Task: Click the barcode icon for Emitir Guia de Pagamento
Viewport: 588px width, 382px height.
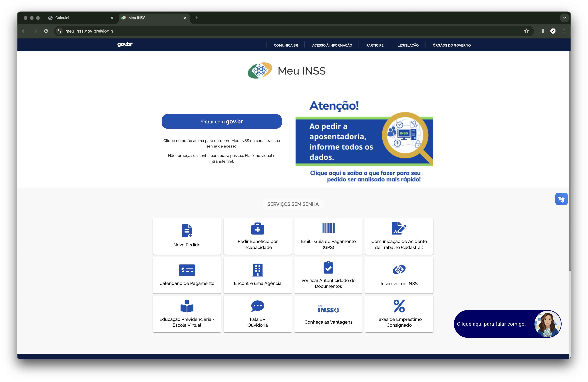Action: click(328, 228)
